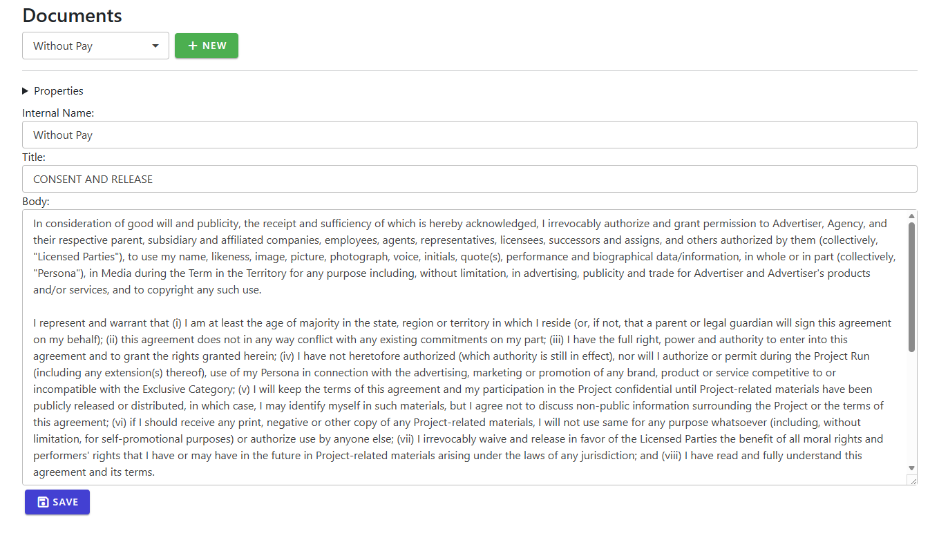Create a document with the NEW button

tap(206, 46)
